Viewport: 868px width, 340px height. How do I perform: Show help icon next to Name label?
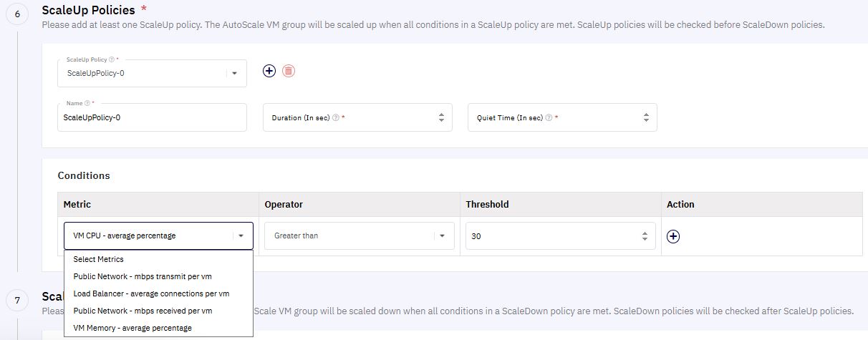pyautogui.click(x=87, y=103)
